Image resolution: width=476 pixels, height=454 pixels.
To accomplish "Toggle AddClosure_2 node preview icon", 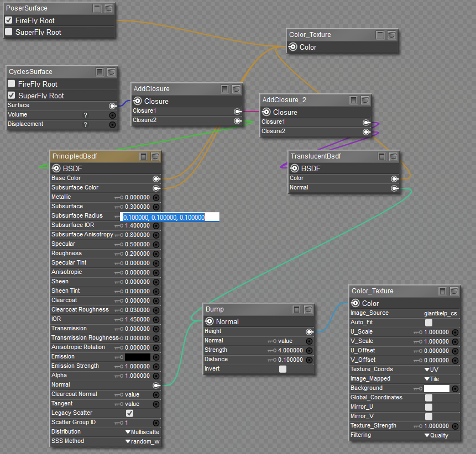I will (x=365, y=100).
